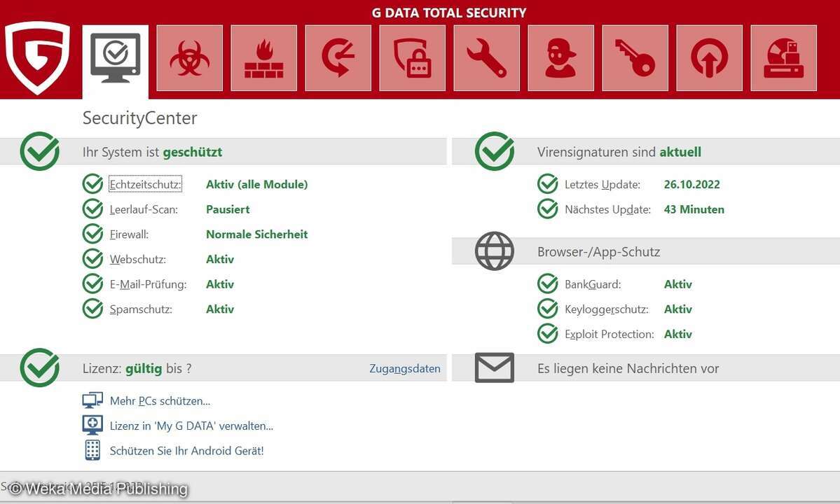Click the green checkmark beside system protected status
This screenshot has height=504, width=840.
(x=40, y=151)
